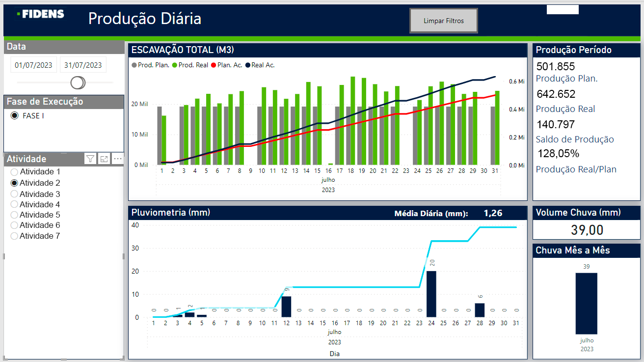
Task: Click the filter icon on Atividade slicer
Action: pos(90,158)
